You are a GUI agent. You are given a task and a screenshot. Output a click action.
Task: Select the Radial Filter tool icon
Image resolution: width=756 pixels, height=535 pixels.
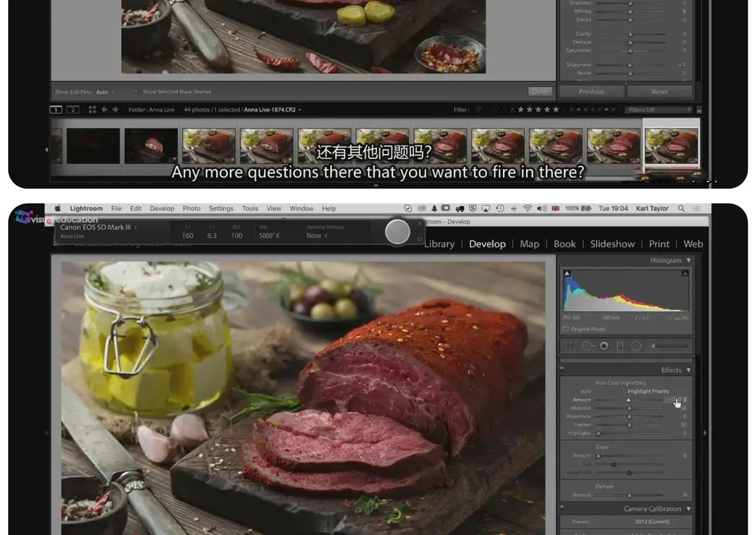click(x=637, y=346)
